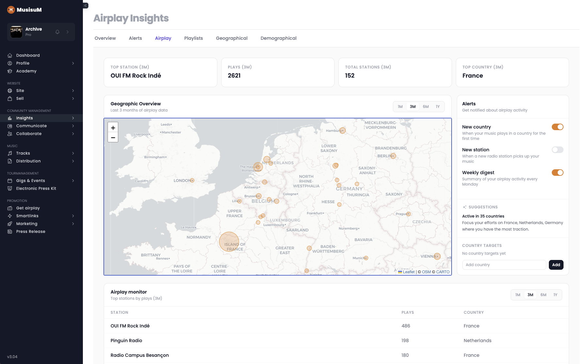Switch to the Geographical tab
This screenshot has height=364, width=588.
click(x=232, y=38)
